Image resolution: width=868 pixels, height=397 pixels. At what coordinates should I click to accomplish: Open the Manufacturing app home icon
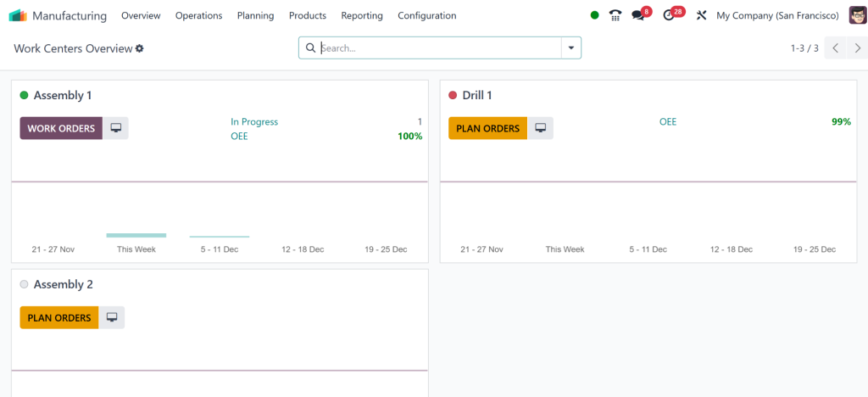pyautogui.click(x=18, y=15)
